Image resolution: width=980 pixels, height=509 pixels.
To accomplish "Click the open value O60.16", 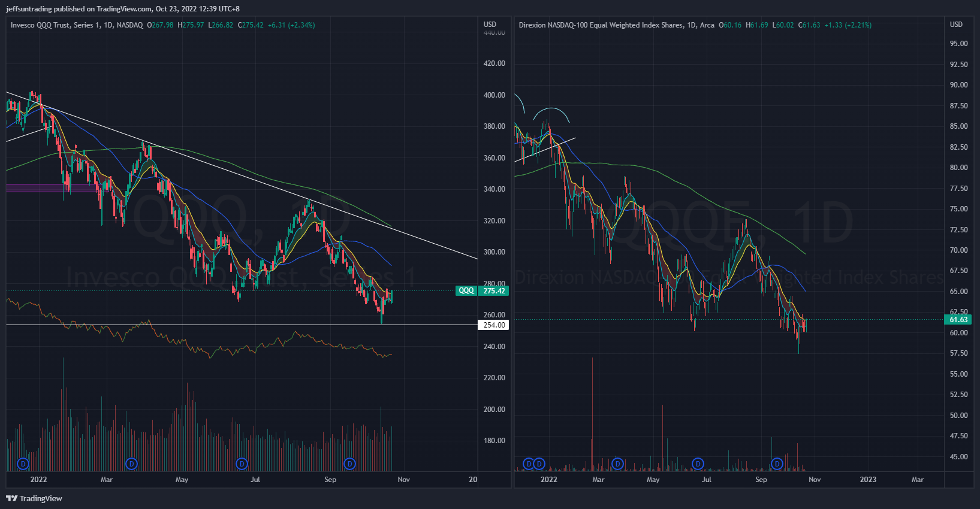I will [x=730, y=25].
